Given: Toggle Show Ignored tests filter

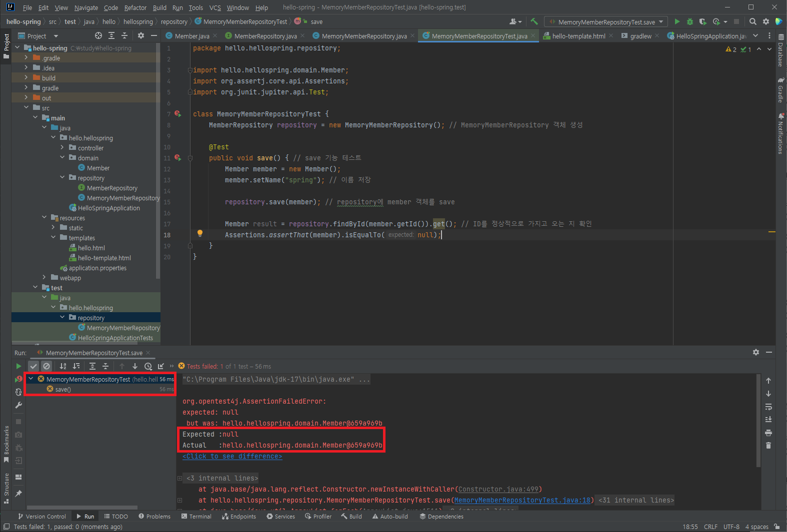Looking at the screenshot, I should point(46,366).
